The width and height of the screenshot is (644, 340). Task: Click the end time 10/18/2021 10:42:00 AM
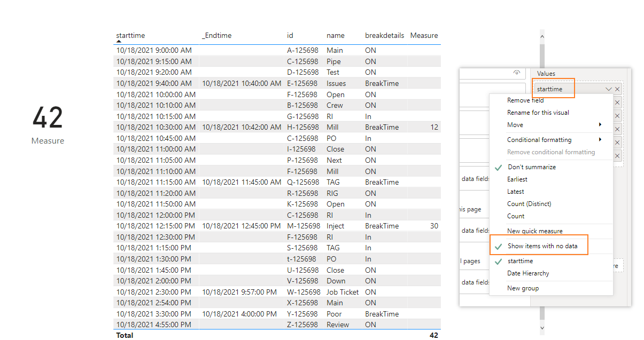click(x=242, y=127)
